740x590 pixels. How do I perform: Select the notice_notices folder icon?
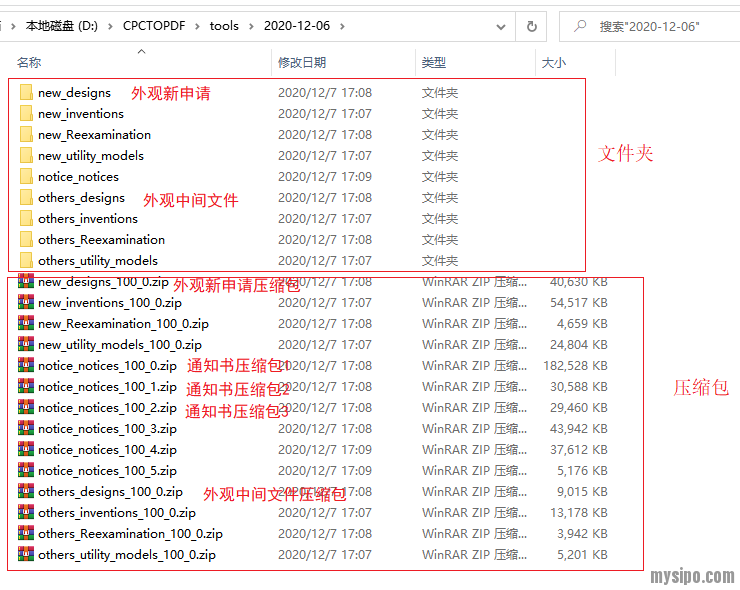click(x=26, y=177)
